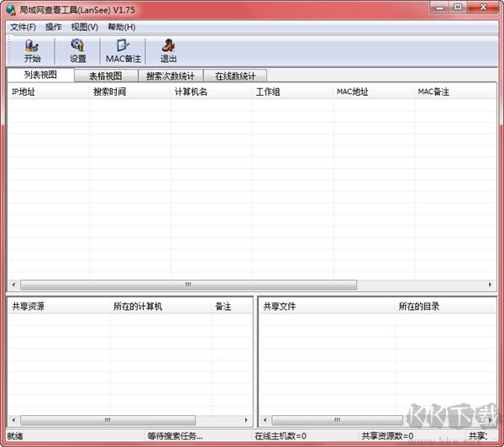
Task: Maximize the LanSee window
Action: (x=458, y=7)
